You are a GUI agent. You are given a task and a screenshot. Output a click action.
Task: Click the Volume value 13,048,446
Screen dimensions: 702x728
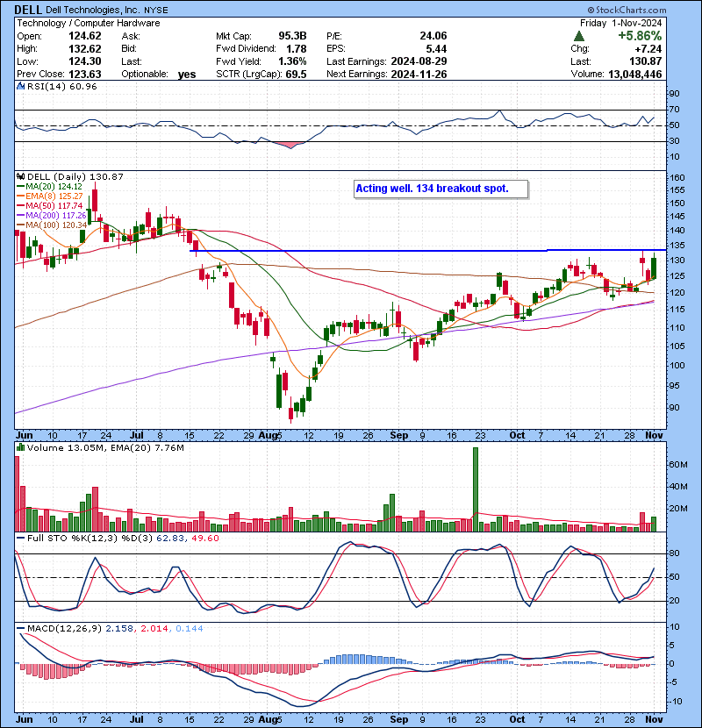click(x=634, y=74)
